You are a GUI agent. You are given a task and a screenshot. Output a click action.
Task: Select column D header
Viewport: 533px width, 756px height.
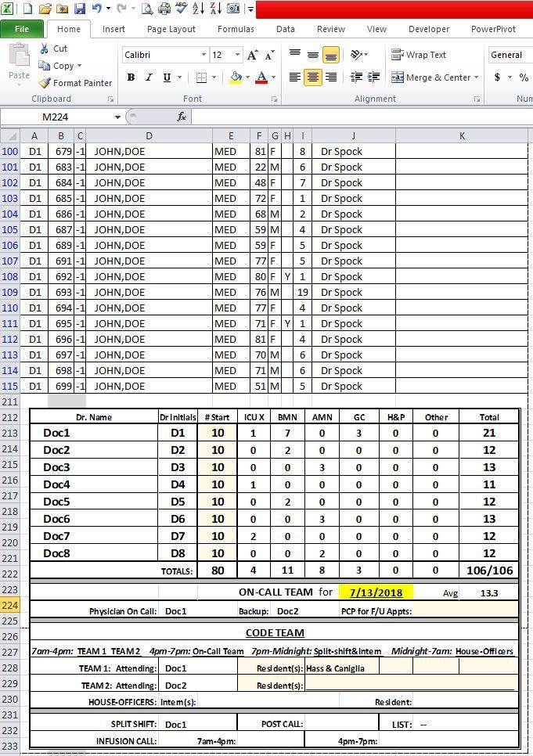coord(149,136)
